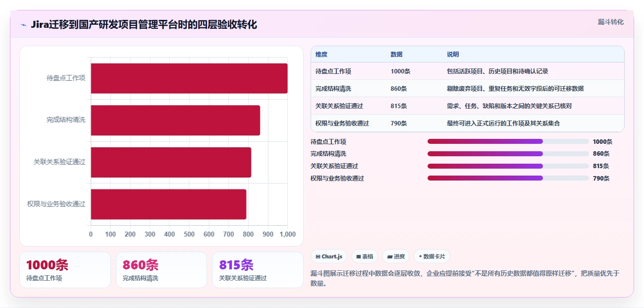The width and height of the screenshot is (644, 308).
Task: Click the Chart.js tag chip
Action: [329, 256]
